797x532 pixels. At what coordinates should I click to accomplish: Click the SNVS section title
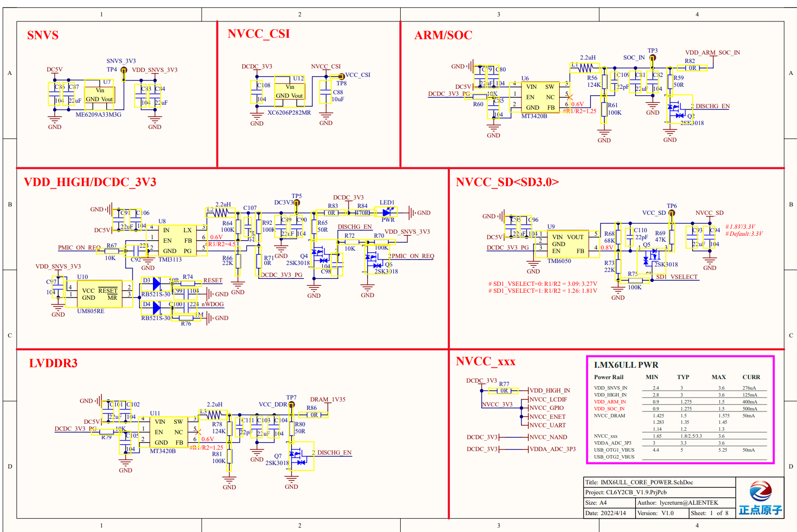[43, 35]
